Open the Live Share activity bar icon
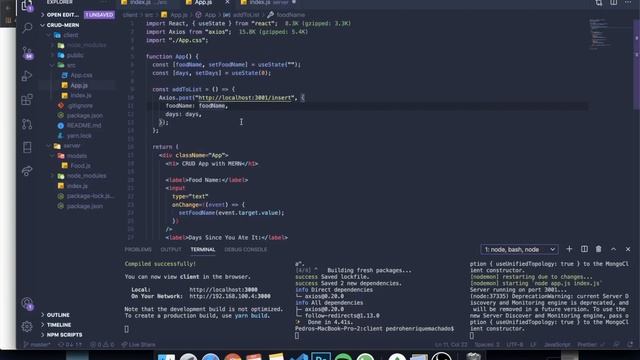 coord(27,171)
